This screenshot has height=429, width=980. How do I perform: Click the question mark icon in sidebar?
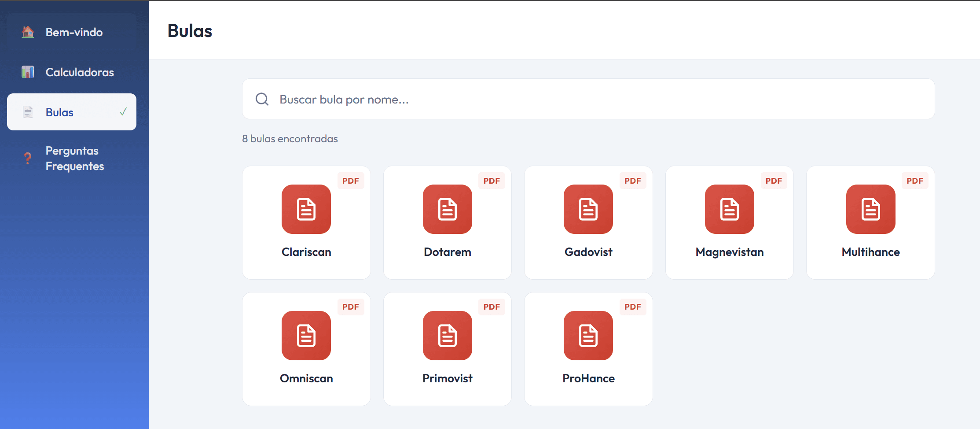[x=28, y=158]
